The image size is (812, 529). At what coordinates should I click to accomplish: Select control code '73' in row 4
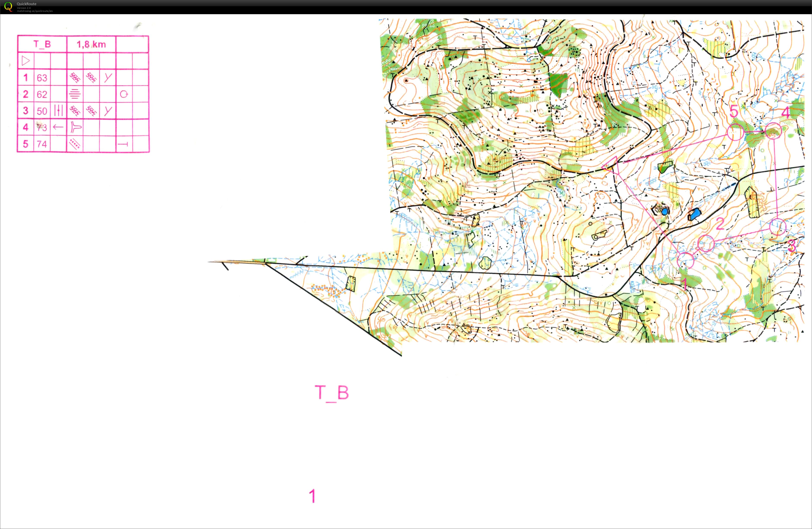point(42,127)
